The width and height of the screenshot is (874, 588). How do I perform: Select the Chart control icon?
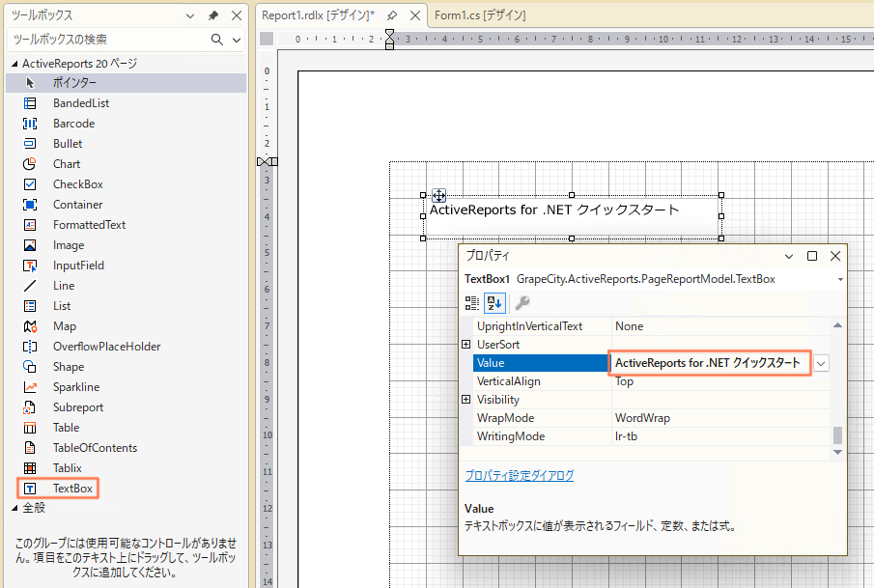30,164
